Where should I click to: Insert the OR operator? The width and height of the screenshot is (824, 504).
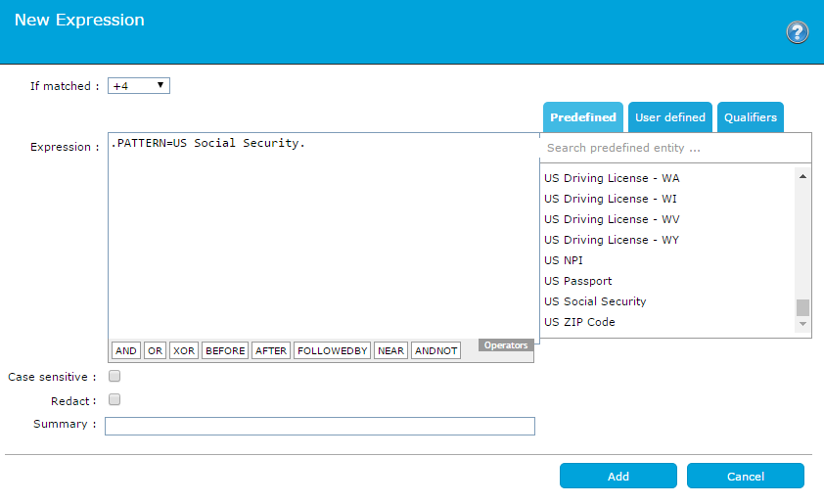pos(155,351)
